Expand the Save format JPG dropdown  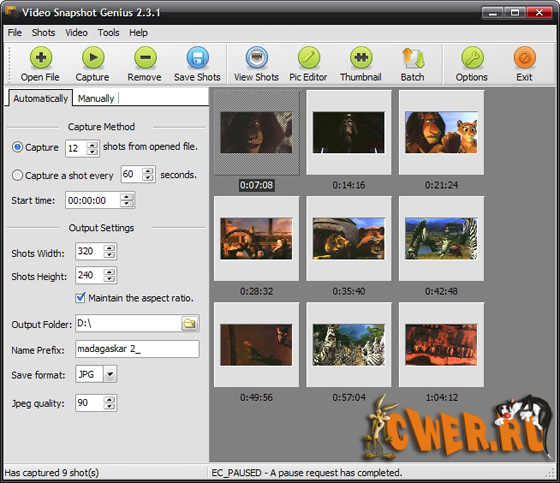click(x=110, y=374)
